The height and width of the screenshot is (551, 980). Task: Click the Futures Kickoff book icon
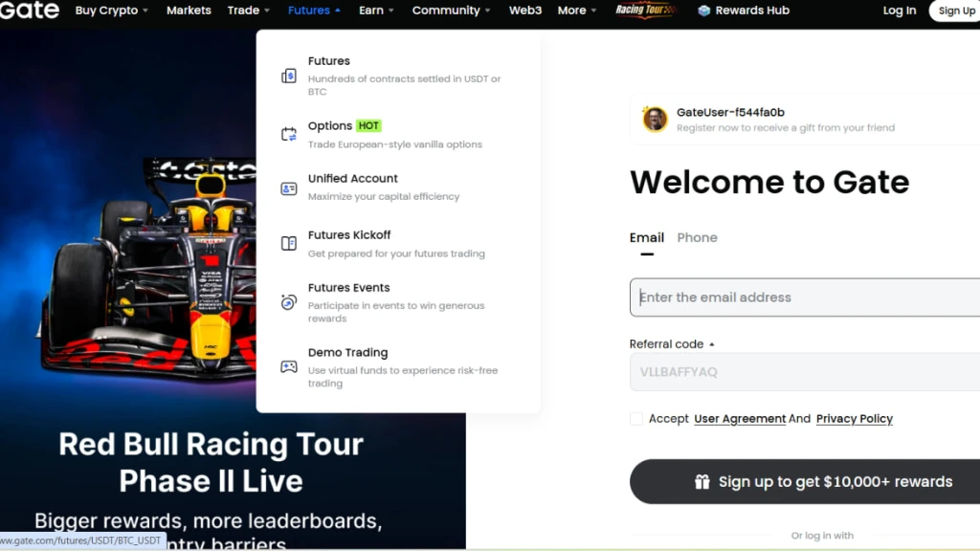[289, 243]
